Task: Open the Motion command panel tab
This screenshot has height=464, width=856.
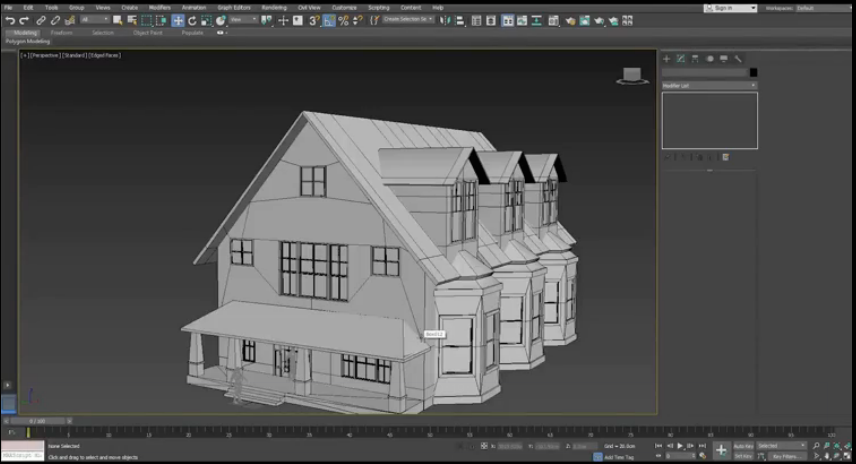Action: (x=709, y=58)
